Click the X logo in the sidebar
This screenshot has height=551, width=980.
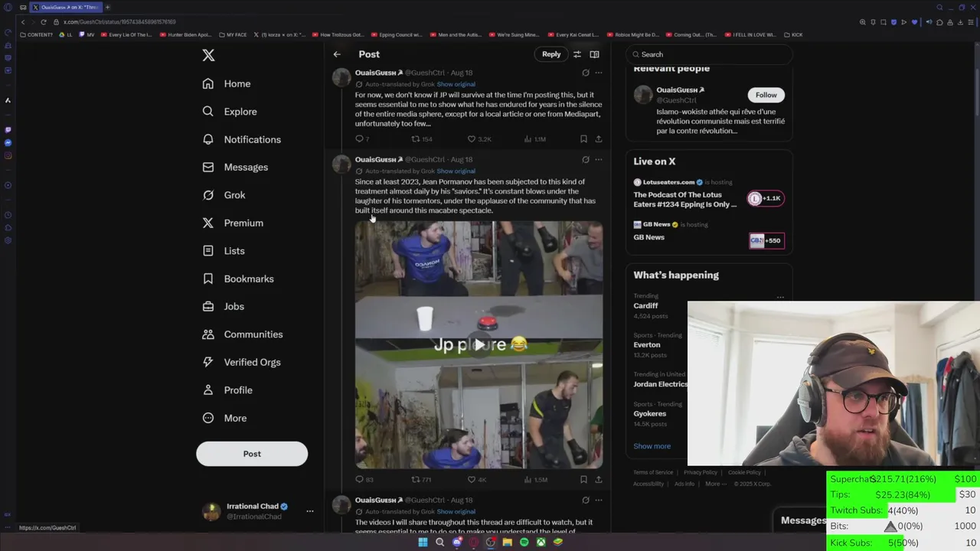click(208, 55)
